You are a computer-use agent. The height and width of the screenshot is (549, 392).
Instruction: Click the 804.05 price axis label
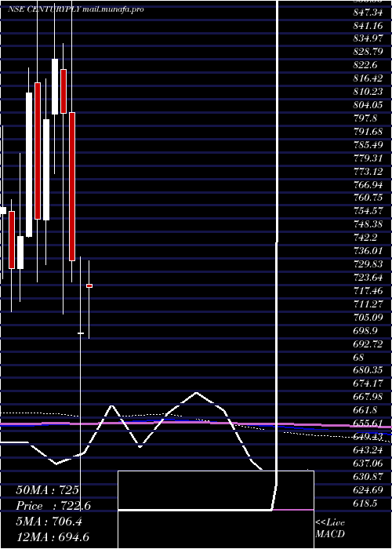tap(368, 104)
